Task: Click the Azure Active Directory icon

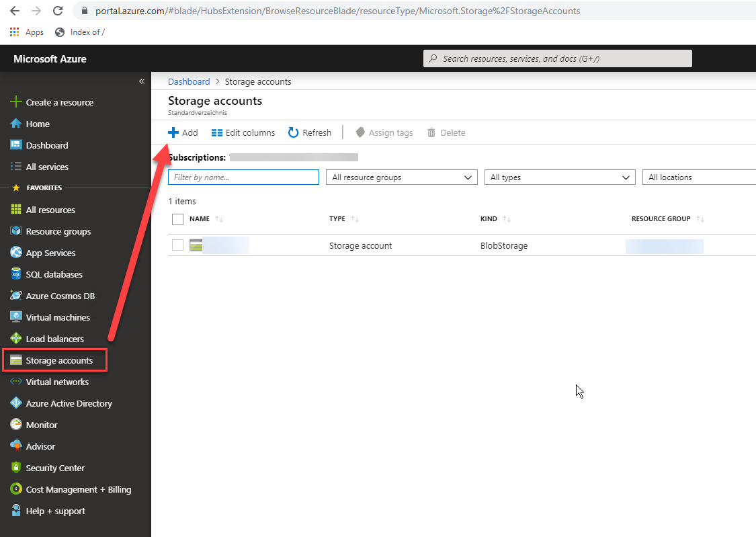Action: pos(16,403)
